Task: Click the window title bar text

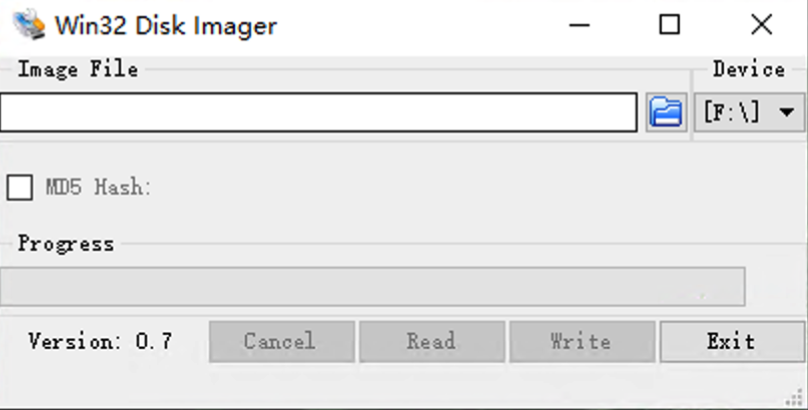Action: [x=166, y=25]
